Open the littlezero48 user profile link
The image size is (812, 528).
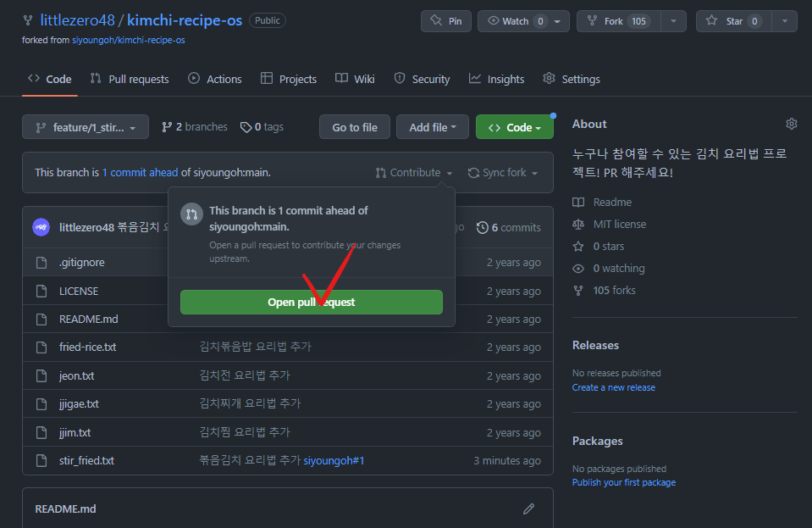(x=77, y=20)
